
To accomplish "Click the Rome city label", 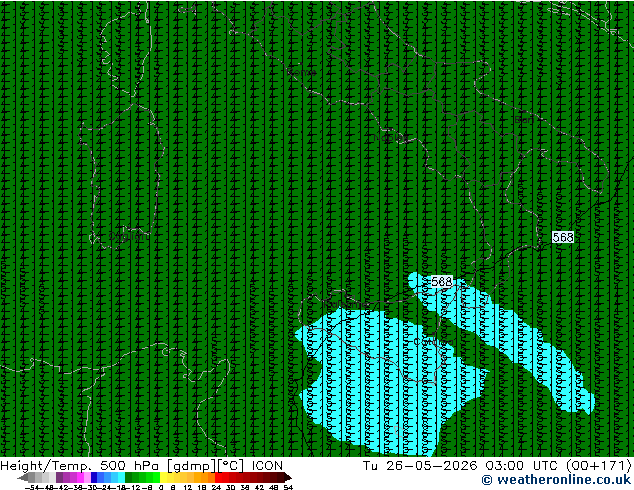I will [x=302, y=72].
